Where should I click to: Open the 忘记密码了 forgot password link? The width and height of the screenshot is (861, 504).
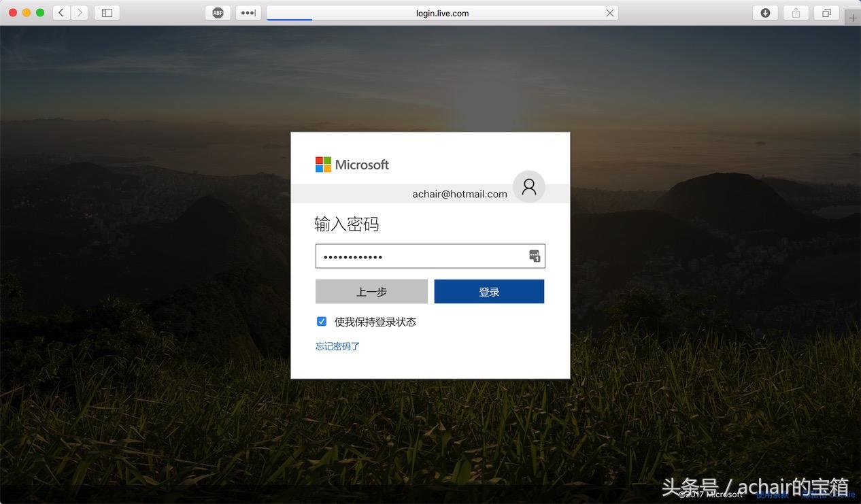coord(337,346)
